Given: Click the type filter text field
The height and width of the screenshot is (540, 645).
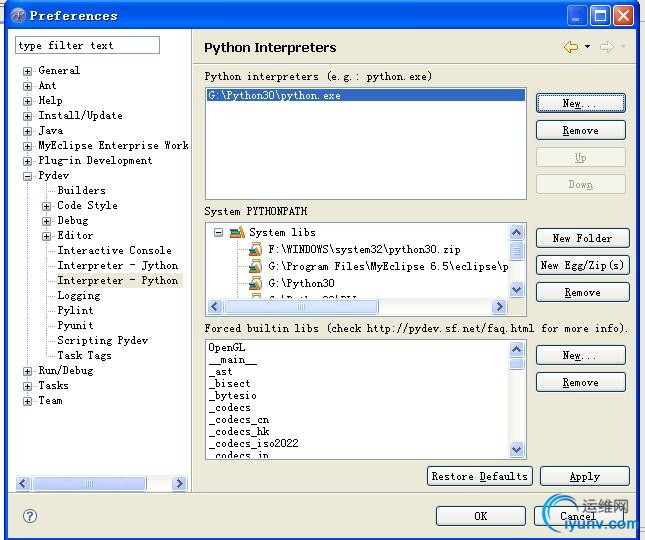Looking at the screenshot, I should coord(87,45).
